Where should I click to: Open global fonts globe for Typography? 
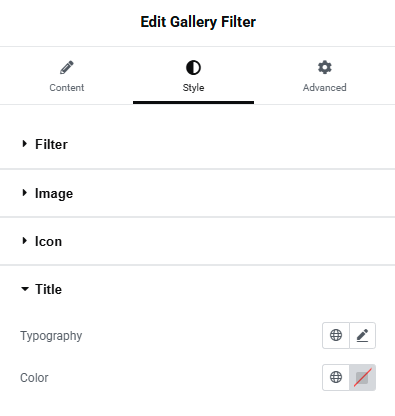click(336, 335)
